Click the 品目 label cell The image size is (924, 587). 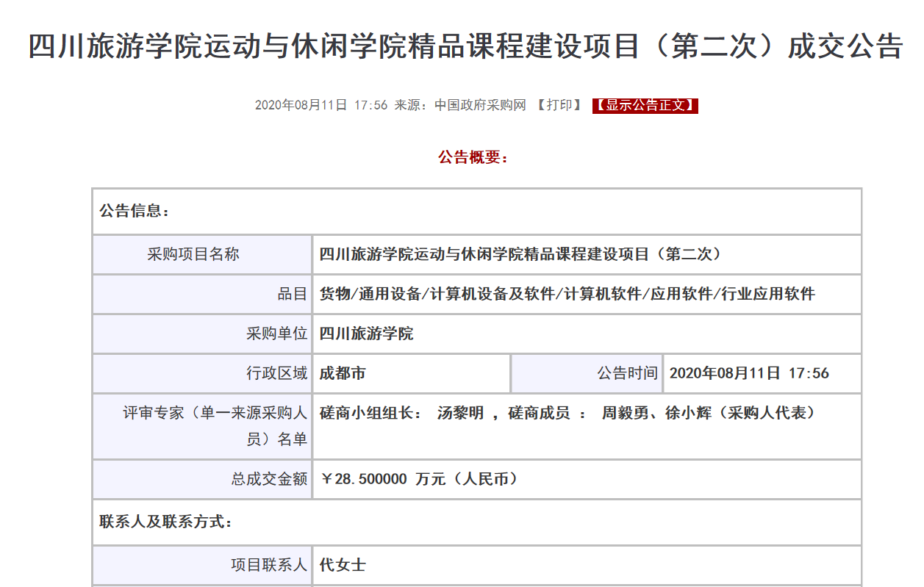click(x=202, y=294)
